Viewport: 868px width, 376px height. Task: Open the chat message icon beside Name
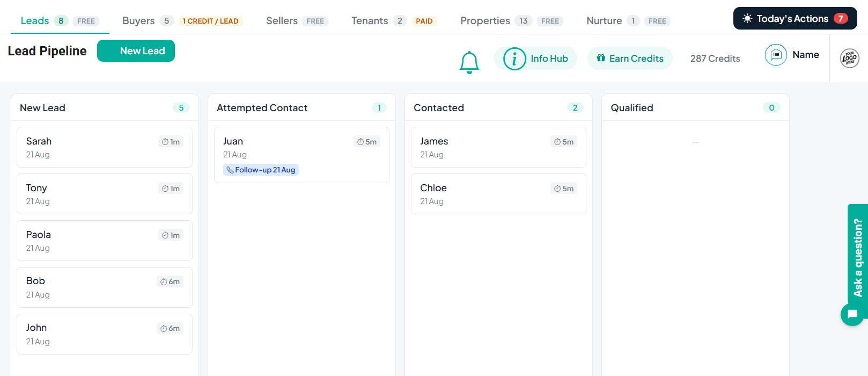[776, 55]
